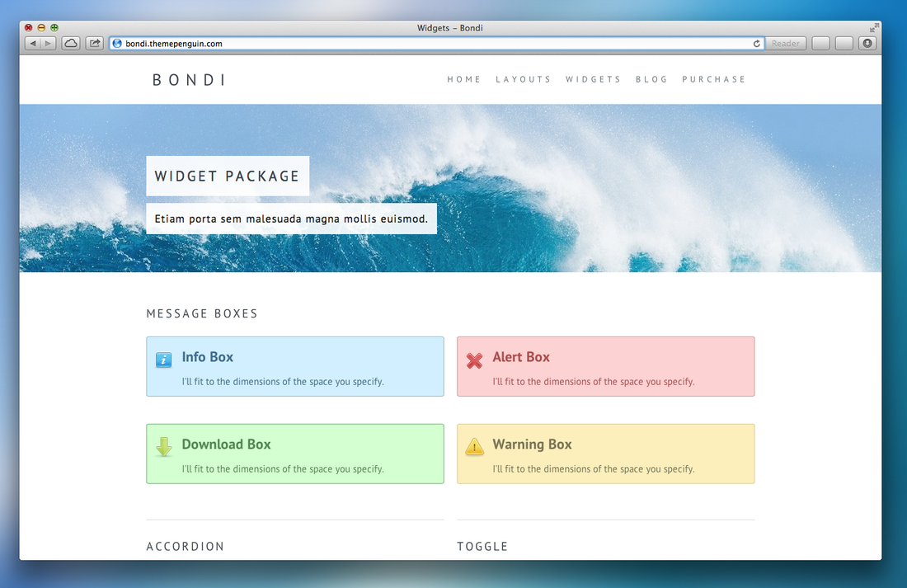
Task: Click the first blank toolbar button right of Reader
Action: [820, 44]
